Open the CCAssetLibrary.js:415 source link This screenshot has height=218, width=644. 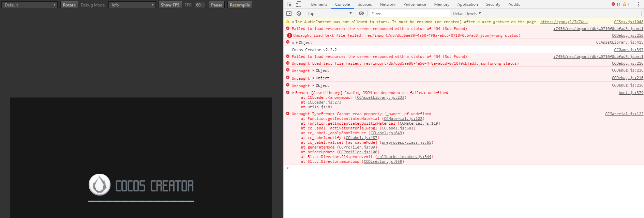(619, 42)
